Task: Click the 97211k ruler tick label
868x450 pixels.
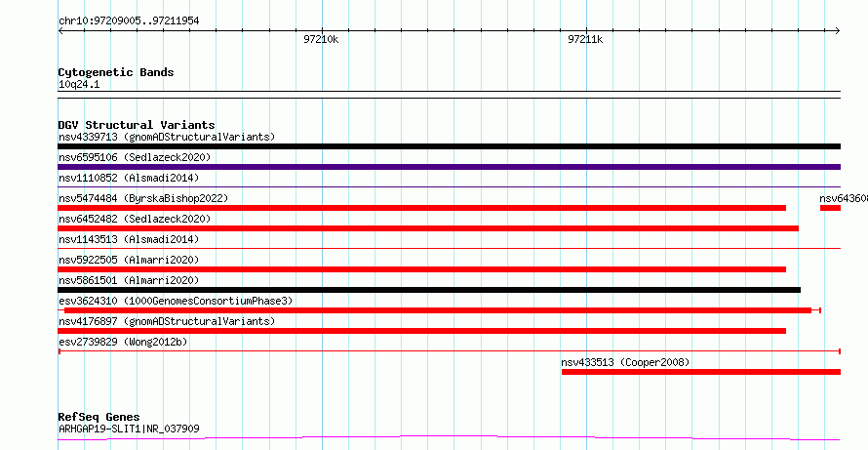Action: coord(585,39)
